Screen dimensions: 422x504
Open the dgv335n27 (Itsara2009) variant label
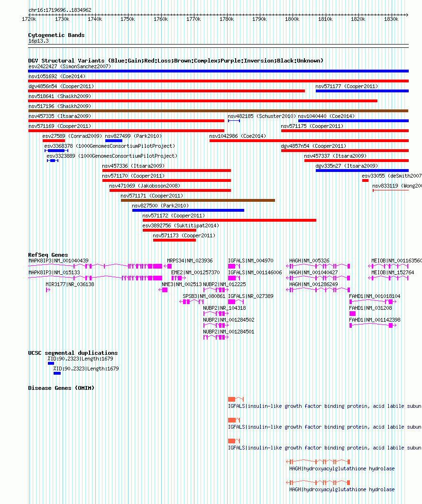click(347, 166)
